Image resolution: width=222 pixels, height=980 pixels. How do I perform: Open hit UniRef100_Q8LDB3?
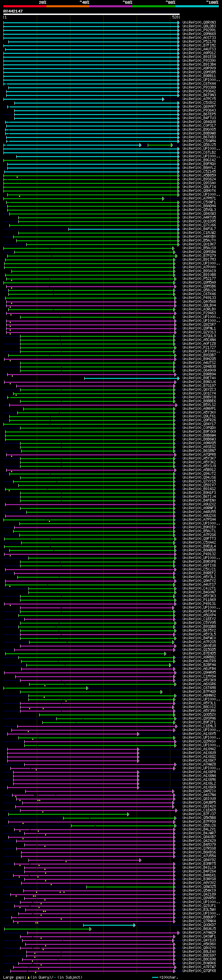(x=199, y=26)
